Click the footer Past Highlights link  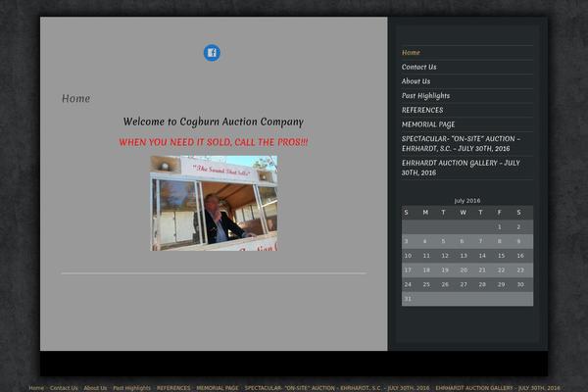(x=132, y=388)
